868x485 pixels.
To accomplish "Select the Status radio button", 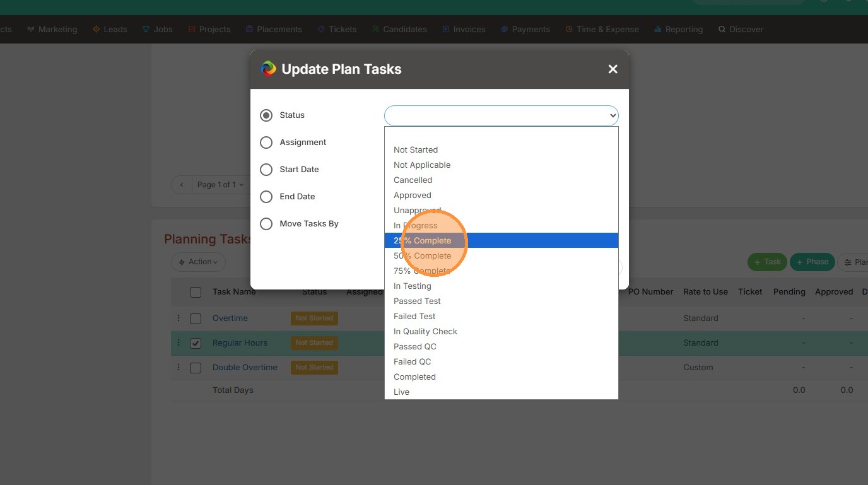I will coord(266,115).
